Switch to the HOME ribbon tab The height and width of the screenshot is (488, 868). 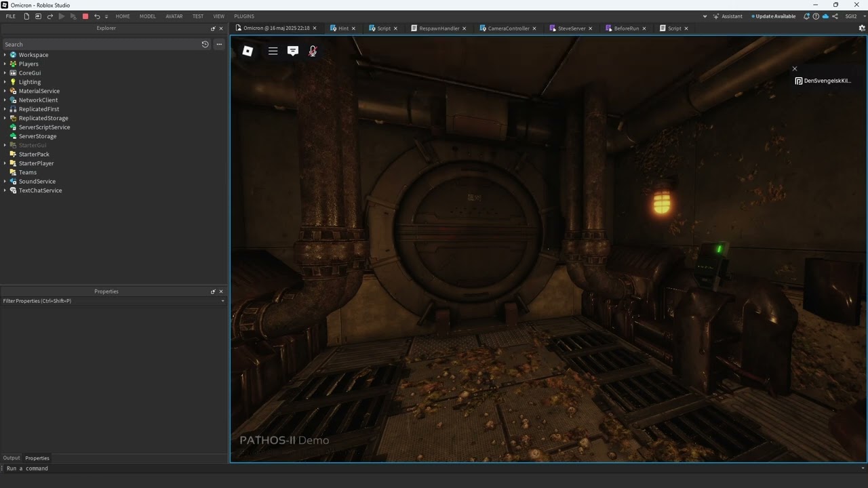tap(123, 16)
